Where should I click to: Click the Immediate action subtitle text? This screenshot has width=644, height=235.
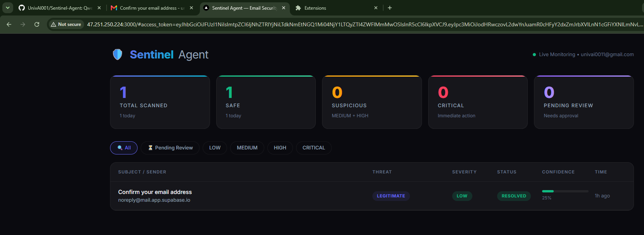[456, 116]
